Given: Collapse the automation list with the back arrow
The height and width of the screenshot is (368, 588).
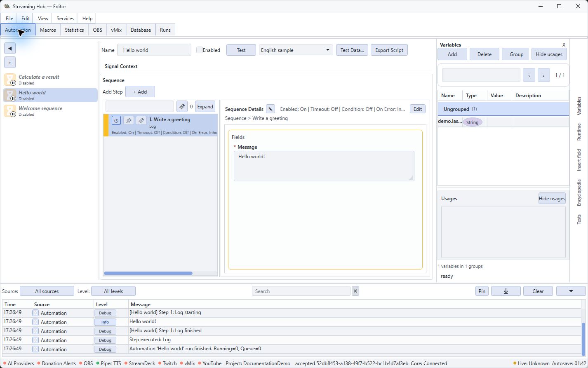Looking at the screenshot, I should coord(10,48).
